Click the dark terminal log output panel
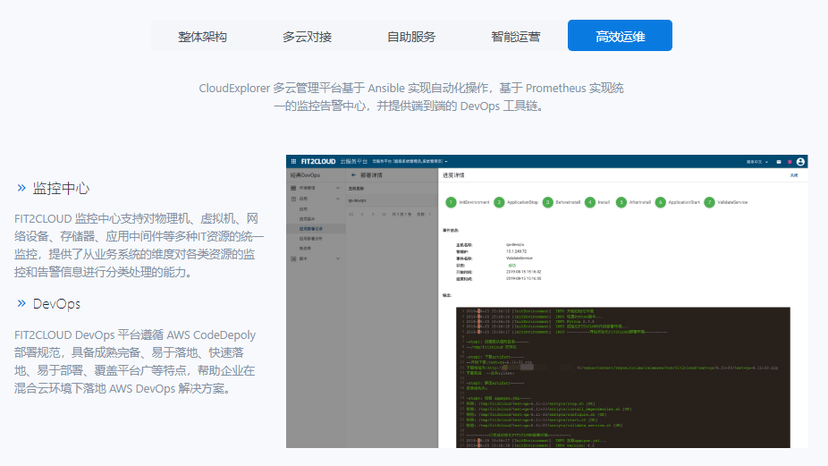This screenshot has width=828, height=466. [x=623, y=377]
